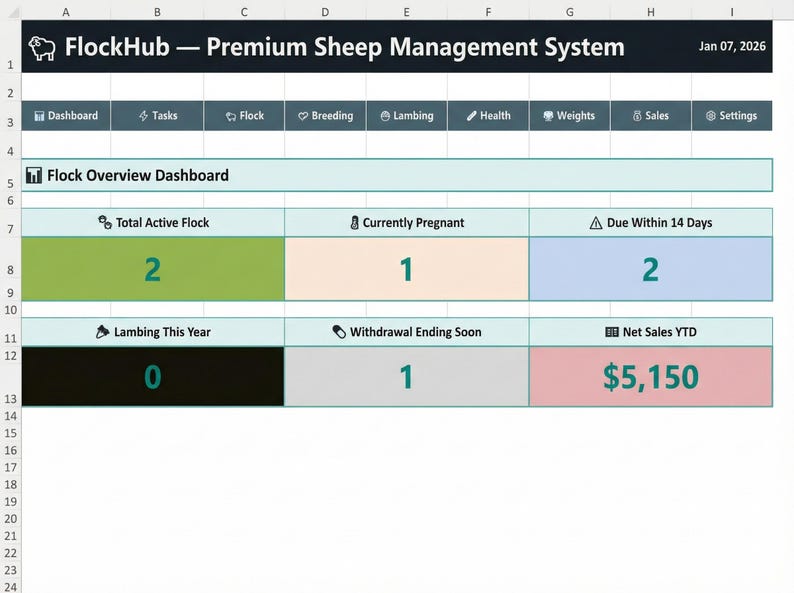Switch to the Flock tab
794x593 pixels.
pyautogui.click(x=244, y=116)
